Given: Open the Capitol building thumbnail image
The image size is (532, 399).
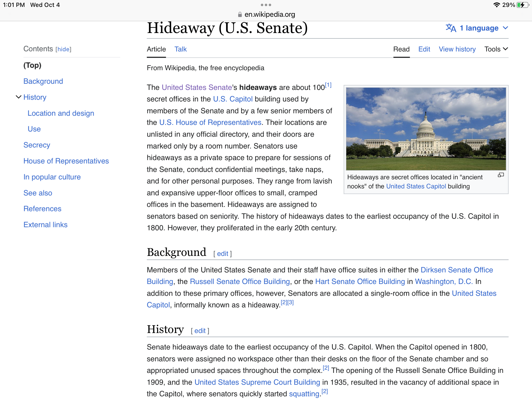Looking at the screenshot, I should click(x=426, y=129).
